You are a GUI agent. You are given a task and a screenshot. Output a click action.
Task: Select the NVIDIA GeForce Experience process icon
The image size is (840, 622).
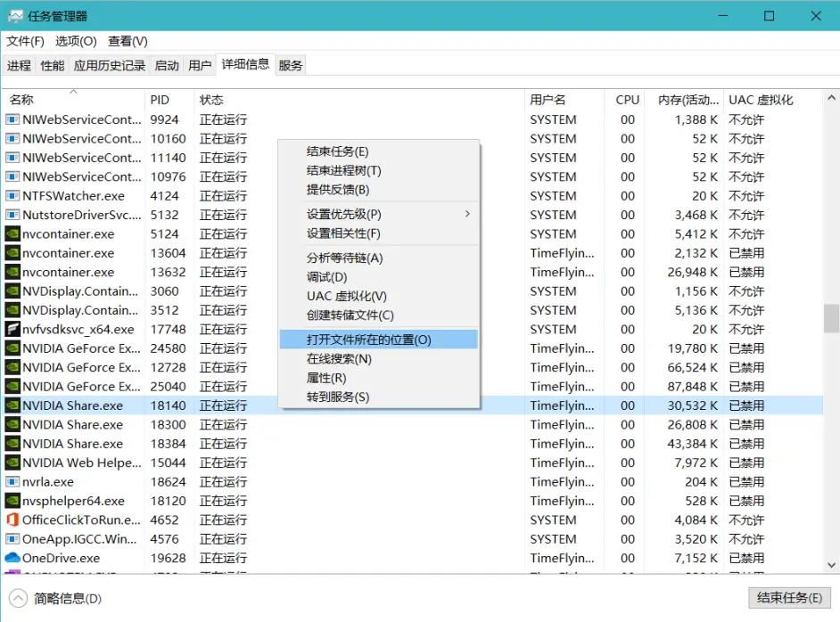click(x=12, y=348)
